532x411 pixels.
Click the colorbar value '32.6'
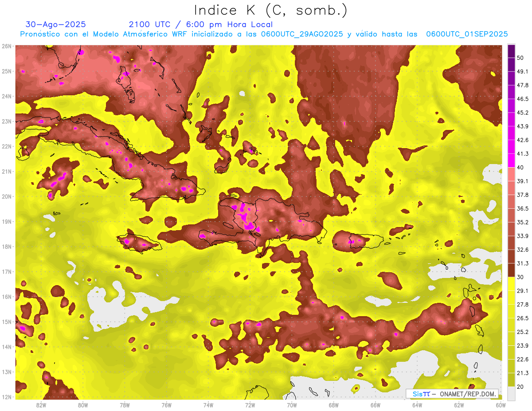(523, 250)
